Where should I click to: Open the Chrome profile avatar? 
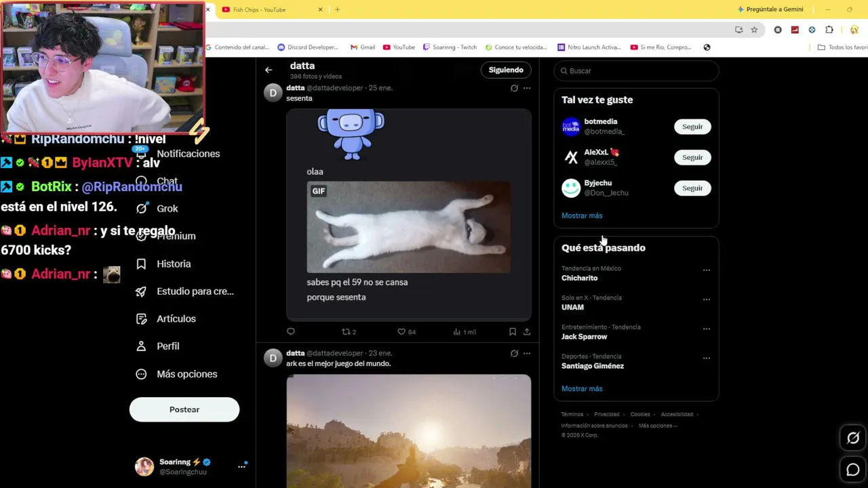click(854, 30)
